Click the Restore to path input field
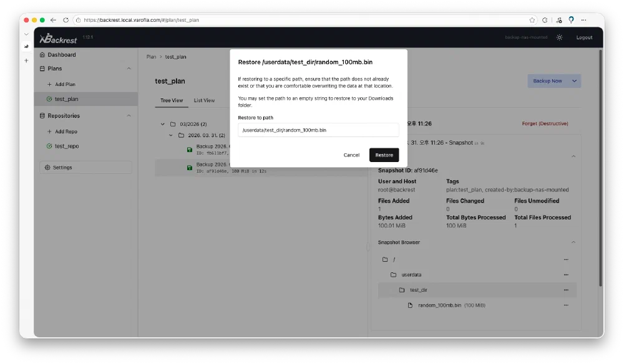624x364 pixels. [x=318, y=130]
